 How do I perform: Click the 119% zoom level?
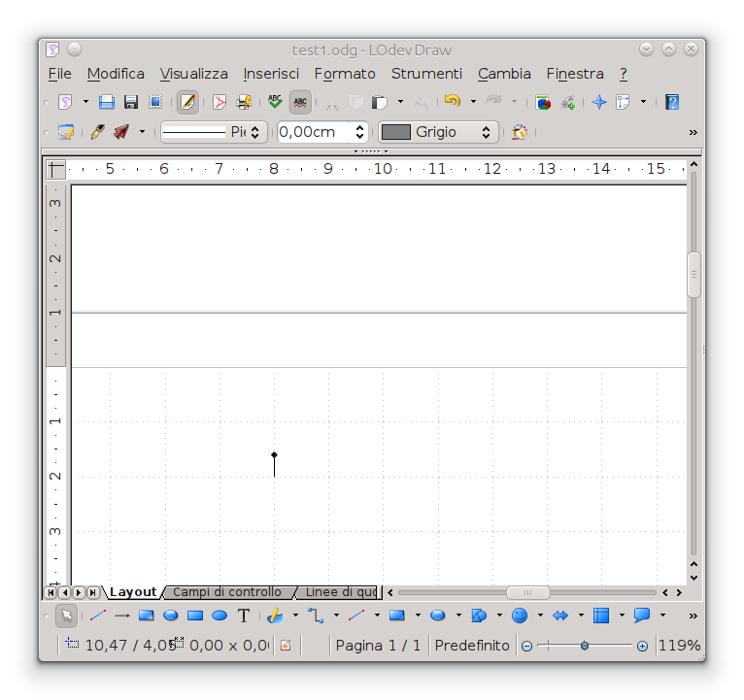click(679, 646)
